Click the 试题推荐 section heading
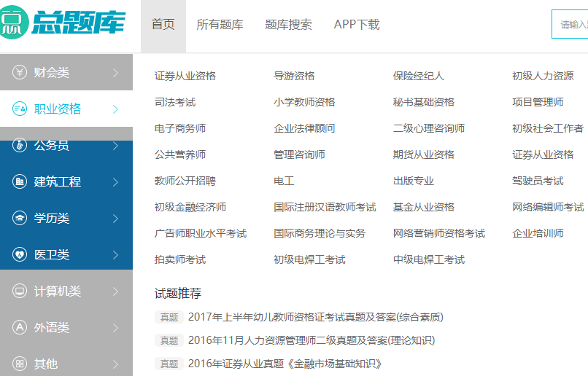588x376 pixels. click(x=178, y=293)
